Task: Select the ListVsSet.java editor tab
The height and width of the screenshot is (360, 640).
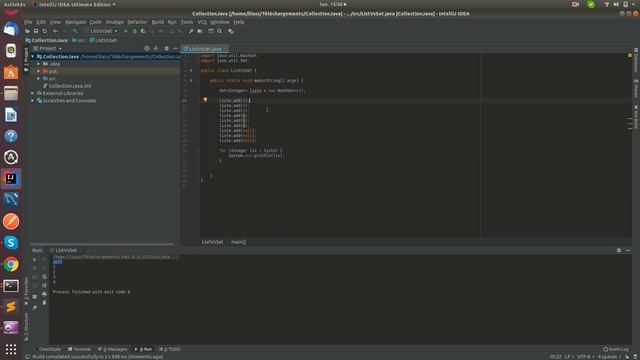Action: [204, 49]
